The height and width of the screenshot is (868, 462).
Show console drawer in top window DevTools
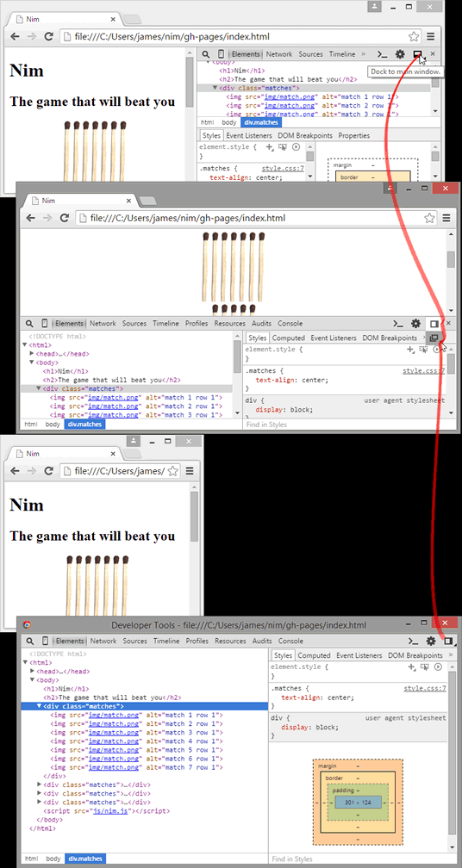pos(382,54)
